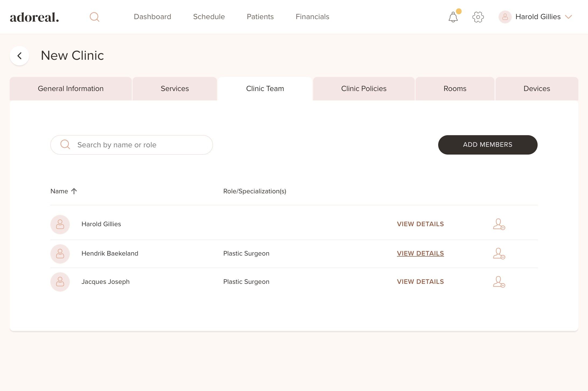Toggle Name column sort arrow

click(74, 191)
